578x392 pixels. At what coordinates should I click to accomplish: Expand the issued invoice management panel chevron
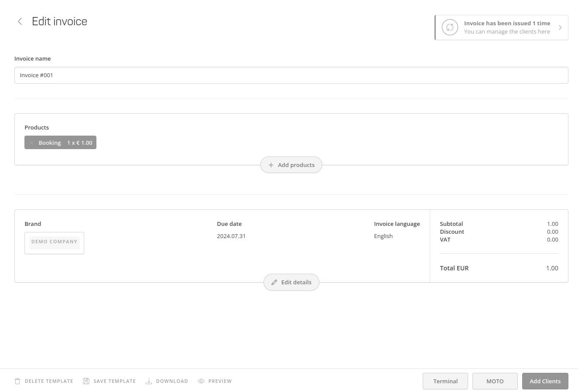(561, 27)
